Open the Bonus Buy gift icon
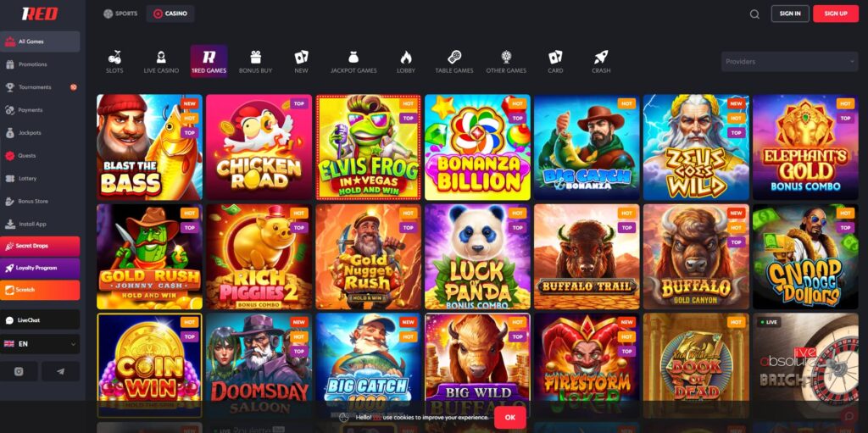The width and height of the screenshot is (868, 433). tap(255, 57)
